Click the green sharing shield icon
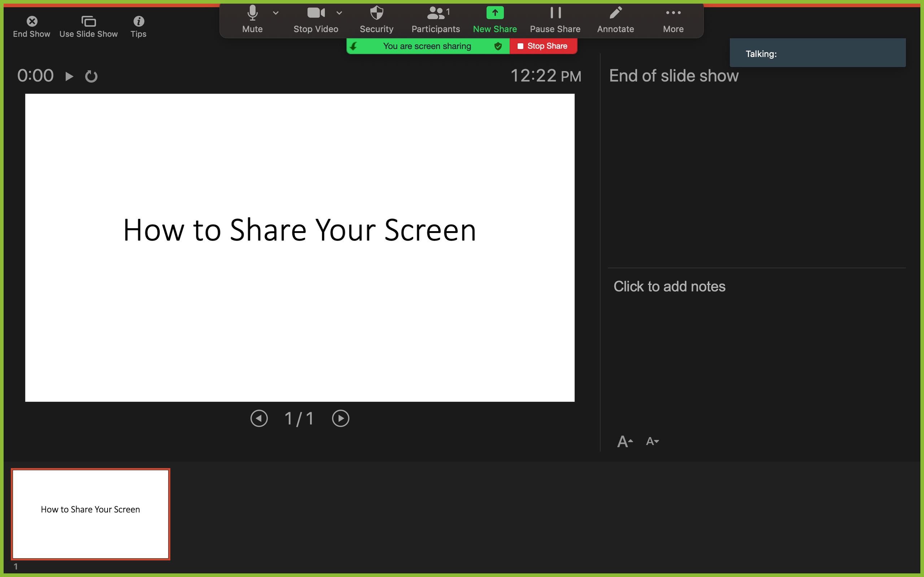The height and width of the screenshot is (577, 924). (x=498, y=46)
